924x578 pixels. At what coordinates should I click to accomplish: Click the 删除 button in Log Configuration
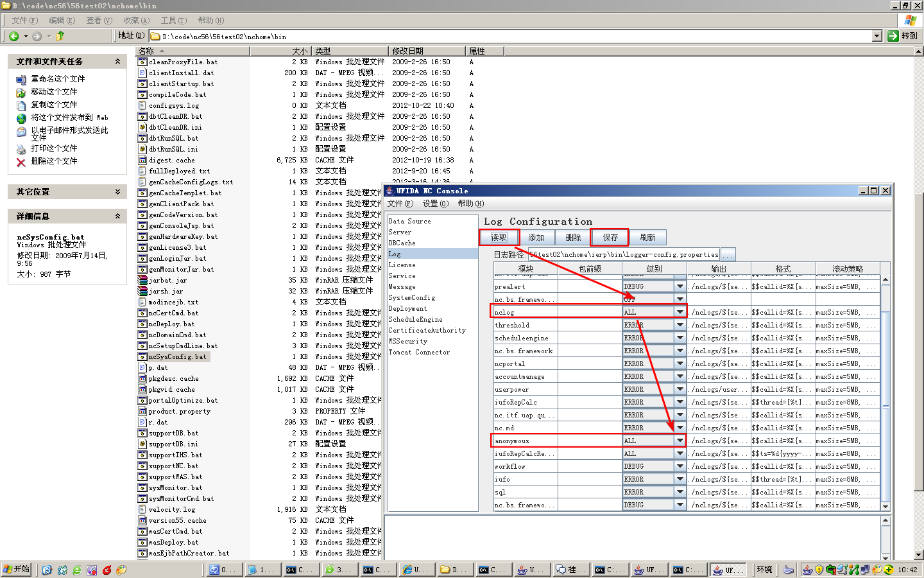click(574, 237)
